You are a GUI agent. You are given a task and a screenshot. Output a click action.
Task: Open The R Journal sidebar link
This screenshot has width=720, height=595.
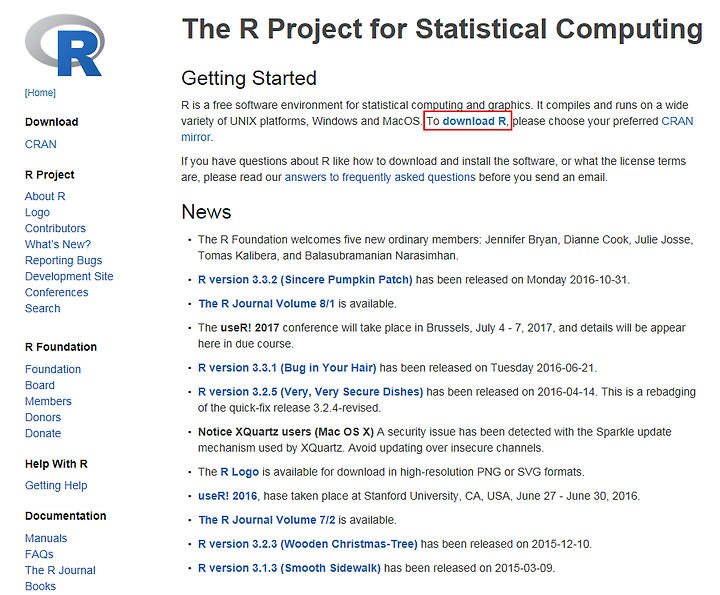[x=60, y=570]
